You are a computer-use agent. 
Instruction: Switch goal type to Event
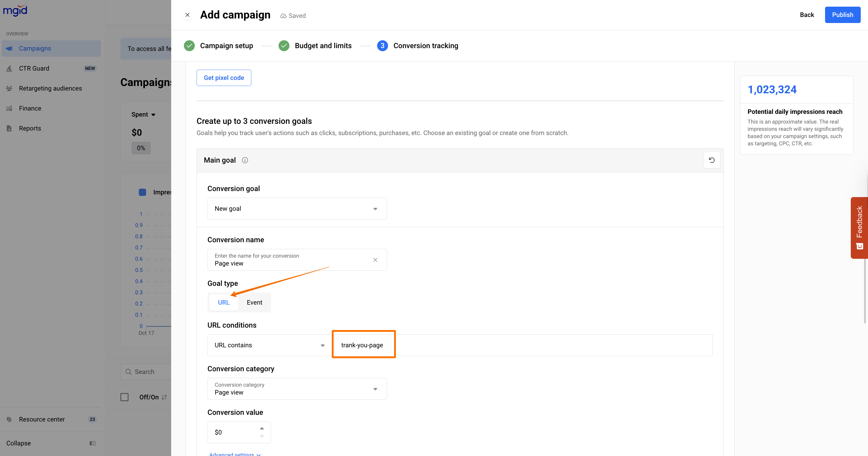[254, 302]
